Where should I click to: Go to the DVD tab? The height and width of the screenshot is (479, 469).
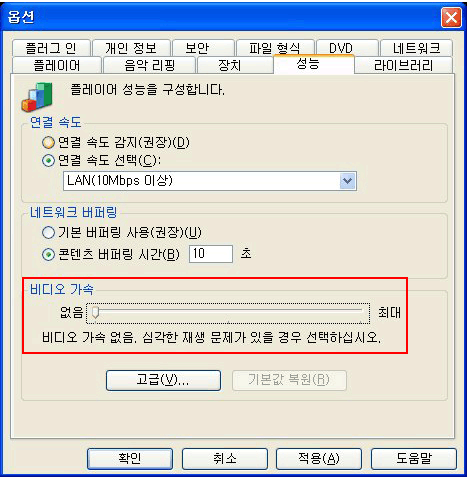click(347, 48)
